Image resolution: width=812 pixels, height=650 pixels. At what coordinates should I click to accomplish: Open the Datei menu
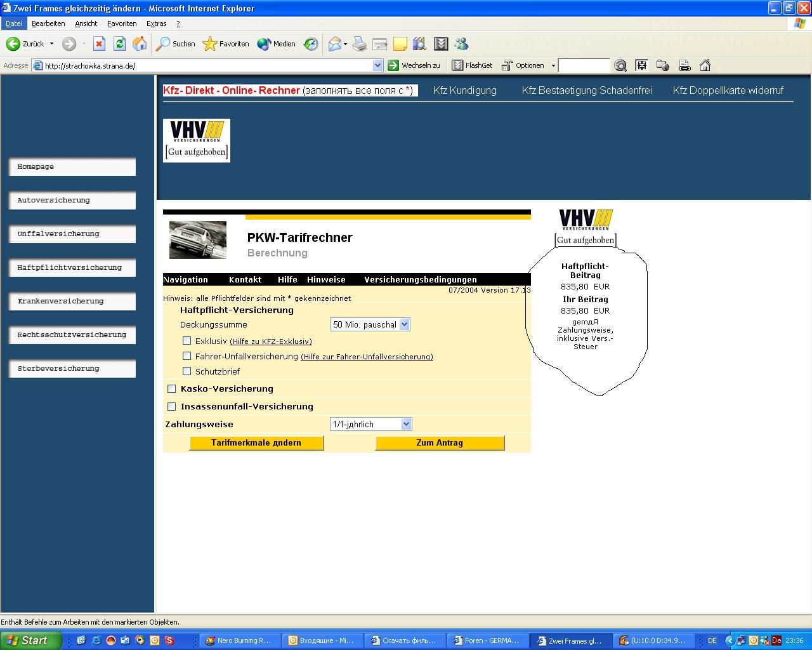click(x=13, y=23)
